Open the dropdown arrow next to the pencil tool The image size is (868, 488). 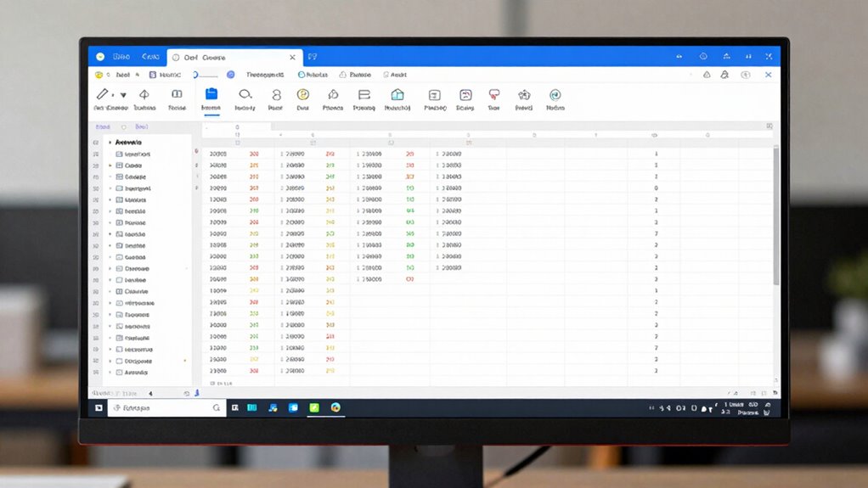123,95
